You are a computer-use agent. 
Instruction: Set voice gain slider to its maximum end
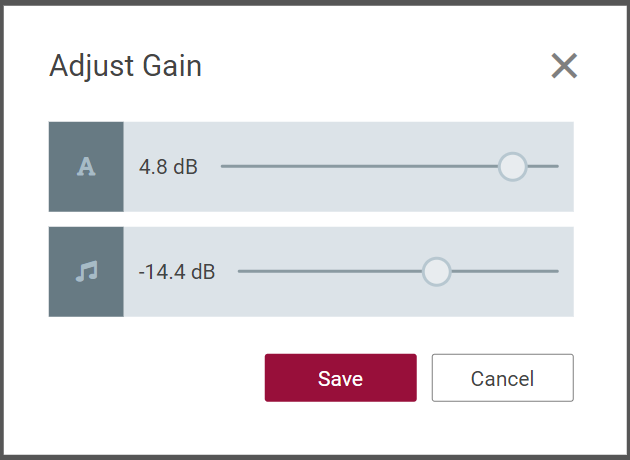click(x=557, y=167)
